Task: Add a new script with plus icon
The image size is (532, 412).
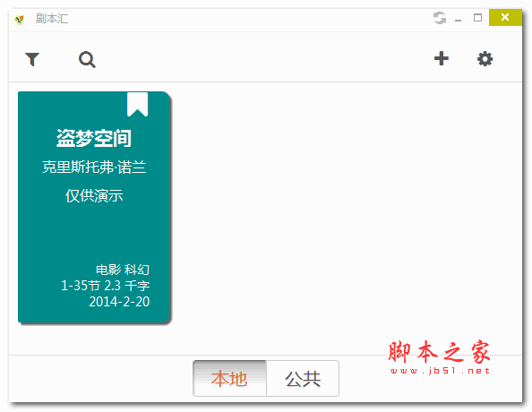Action: tap(441, 58)
